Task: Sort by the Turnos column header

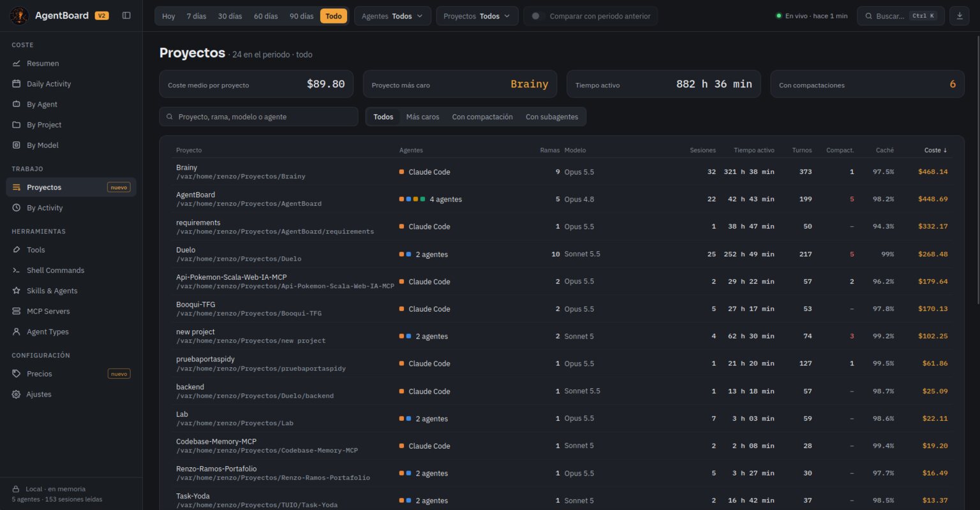Action: (802, 150)
